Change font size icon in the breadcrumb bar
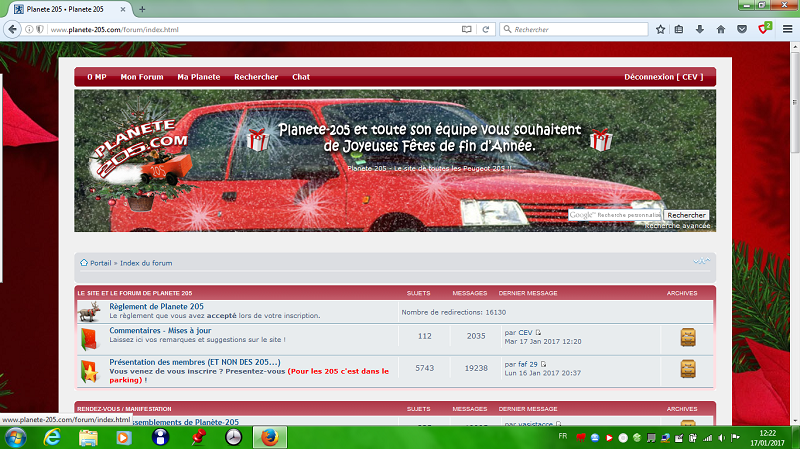 pyautogui.click(x=702, y=261)
